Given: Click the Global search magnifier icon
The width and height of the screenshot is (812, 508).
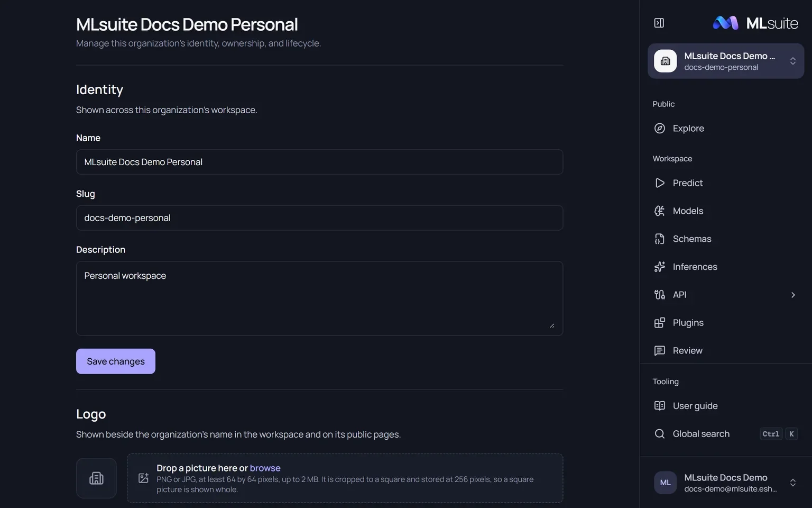Looking at the screenshot, I should 660,434.
